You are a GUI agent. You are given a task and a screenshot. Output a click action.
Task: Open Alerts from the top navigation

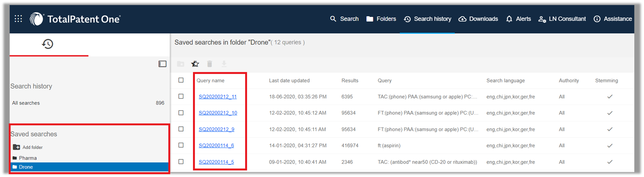[518, 19]
